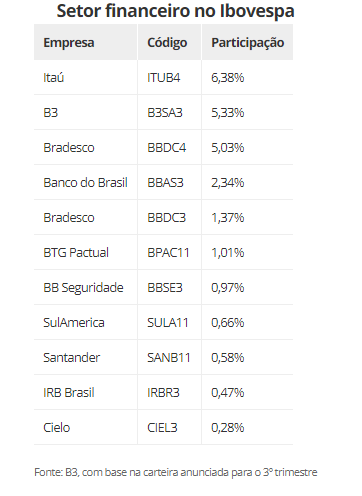The image size is (362, 496).
Task: Select the Banco do Brasil row name
Action: point(85,183)
